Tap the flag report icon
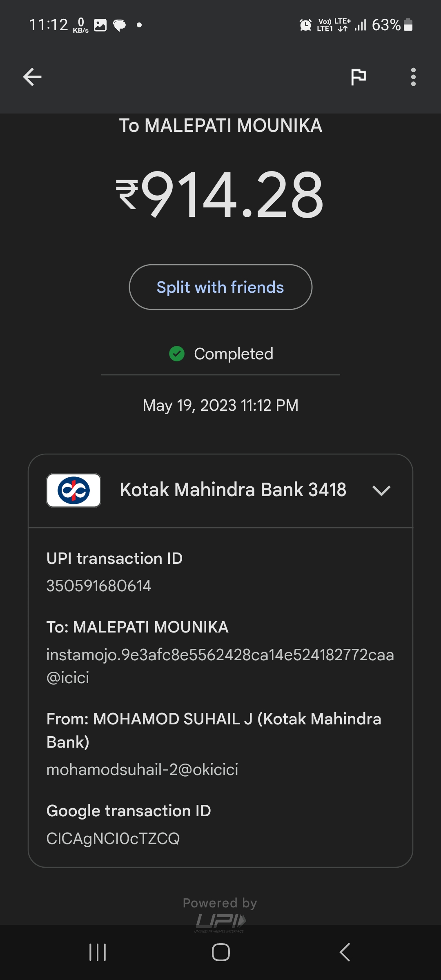Image resolution: width=441 pixels, height=980 pixels. (359, 77)
